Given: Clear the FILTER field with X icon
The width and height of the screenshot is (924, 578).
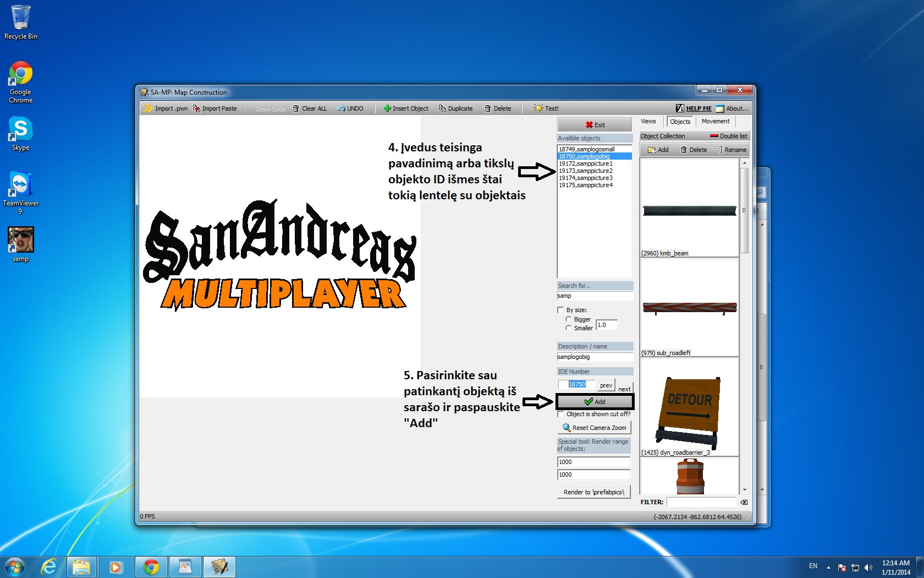Looking at the screenshot, I should point(744,502).
